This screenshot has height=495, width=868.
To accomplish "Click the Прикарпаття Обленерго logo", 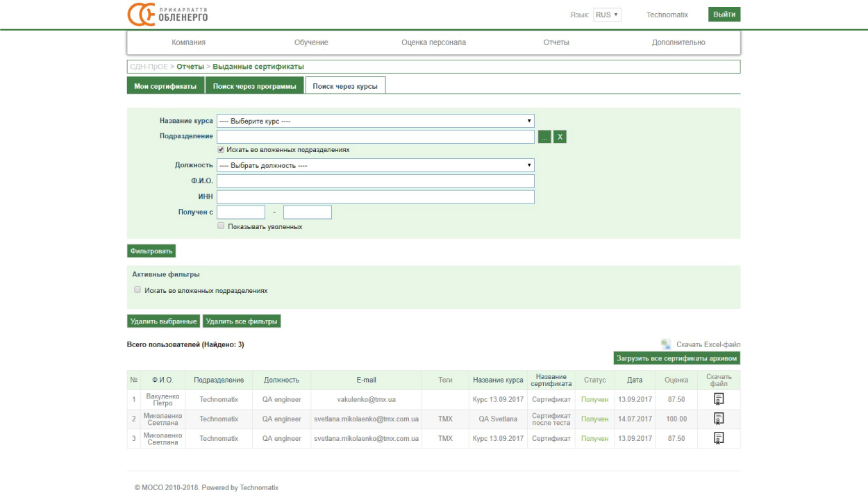I will click(167, 15).
